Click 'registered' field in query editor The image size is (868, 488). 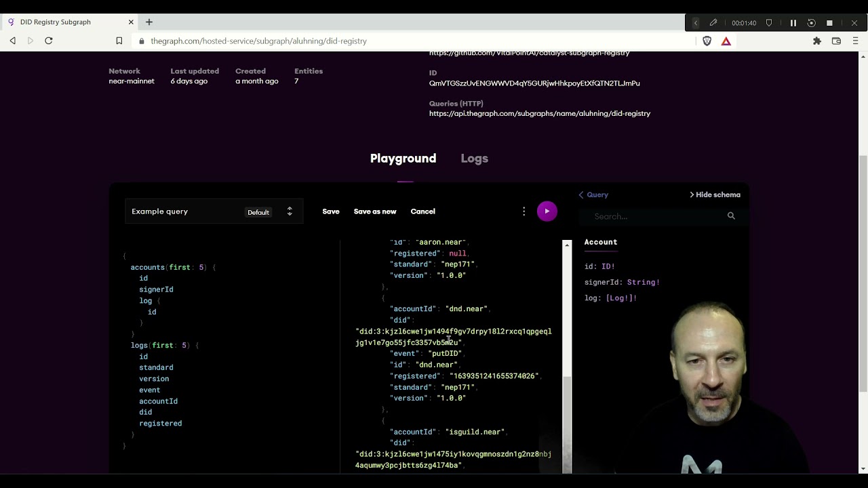click(x=161, y=424)
